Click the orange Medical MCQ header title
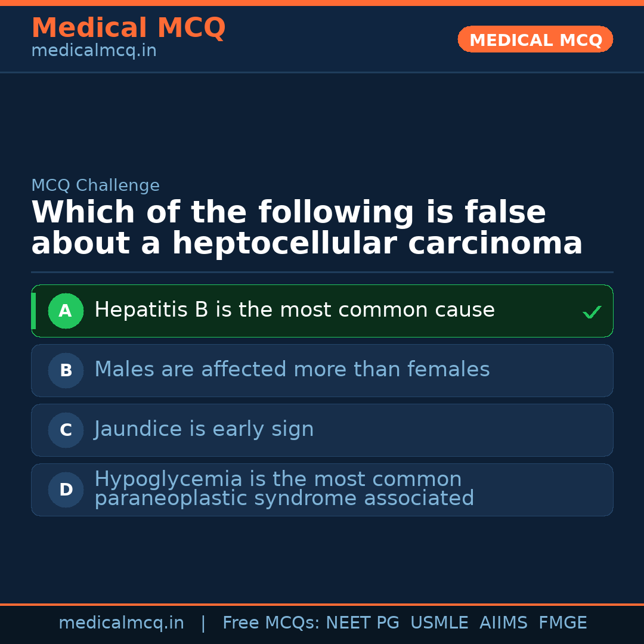Viewport: 644px width, 644px height. tap(128, 27)
